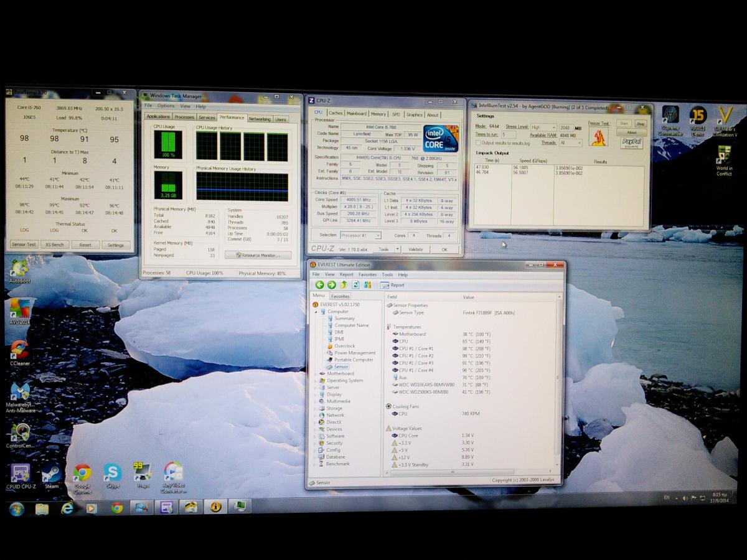The image size is (747, 560).
Task: Open the Threads dropdown in IntelBurnTest
Action: click(571, 142)
